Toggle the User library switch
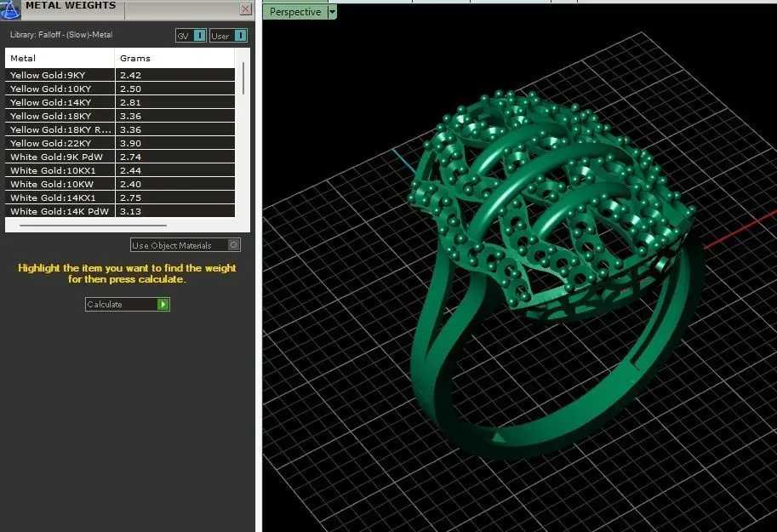 [x=240, y=36]
